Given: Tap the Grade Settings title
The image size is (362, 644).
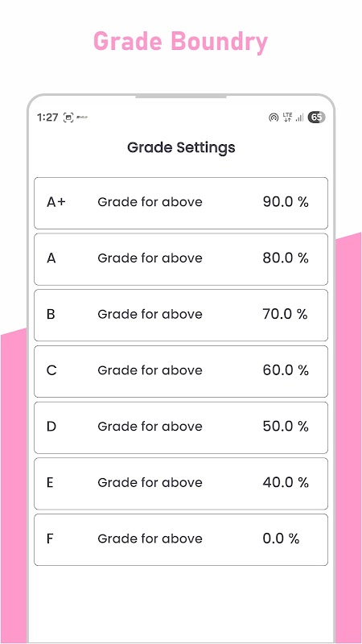Looking at the screenshot, I should click(181, 147).
